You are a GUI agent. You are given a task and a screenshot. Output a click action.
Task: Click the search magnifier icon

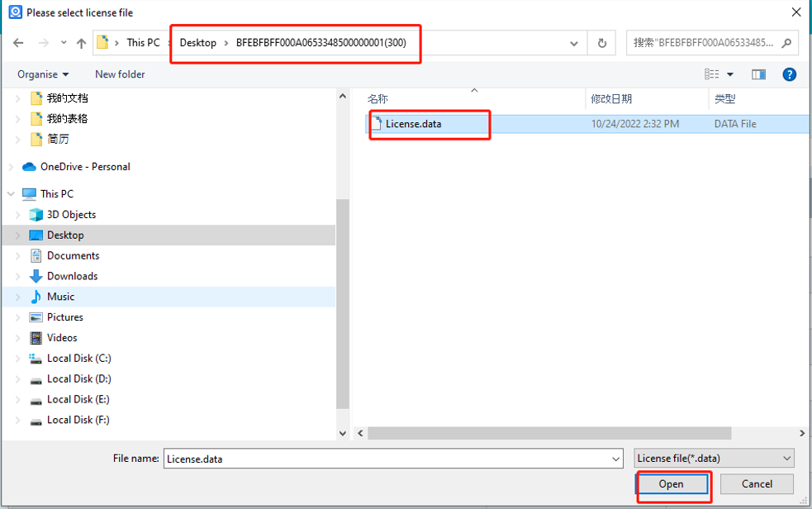point(786,43)
